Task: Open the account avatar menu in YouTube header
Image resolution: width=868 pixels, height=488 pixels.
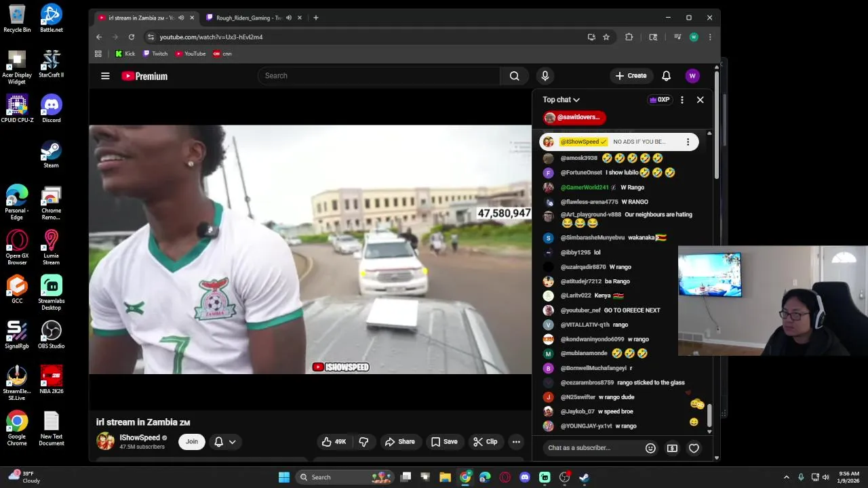Action: [692, 76]
